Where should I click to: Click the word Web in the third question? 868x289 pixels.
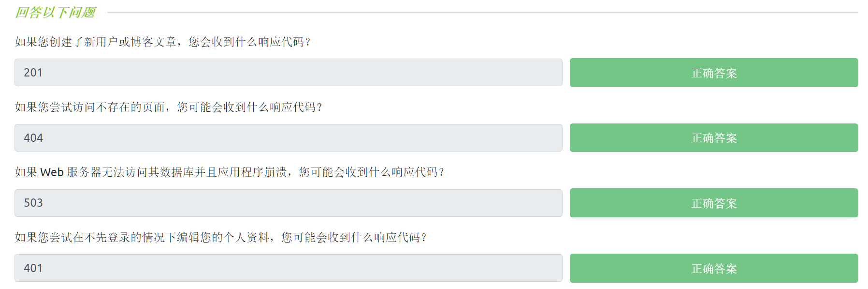click(x=52, y=172)
